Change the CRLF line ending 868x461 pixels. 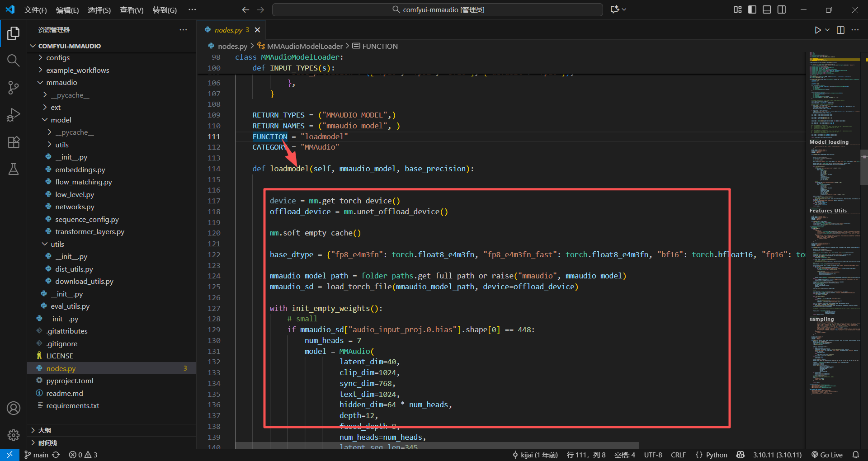[x=678, y=455]
